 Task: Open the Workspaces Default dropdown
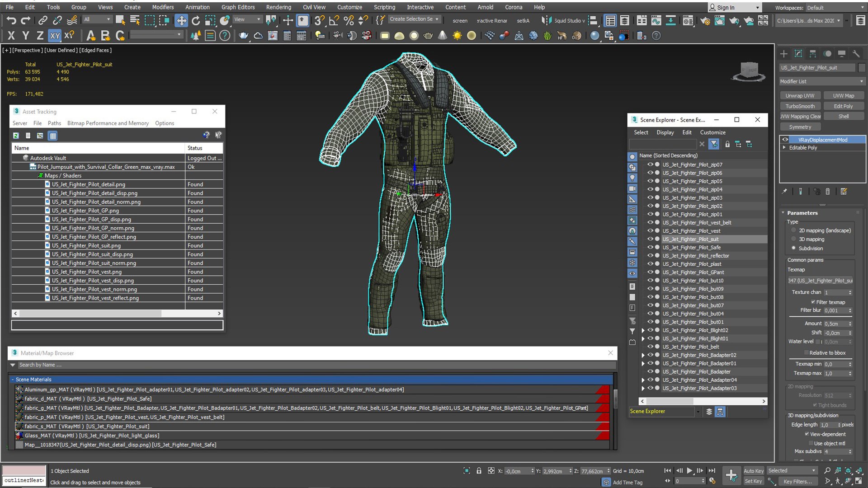835,8
